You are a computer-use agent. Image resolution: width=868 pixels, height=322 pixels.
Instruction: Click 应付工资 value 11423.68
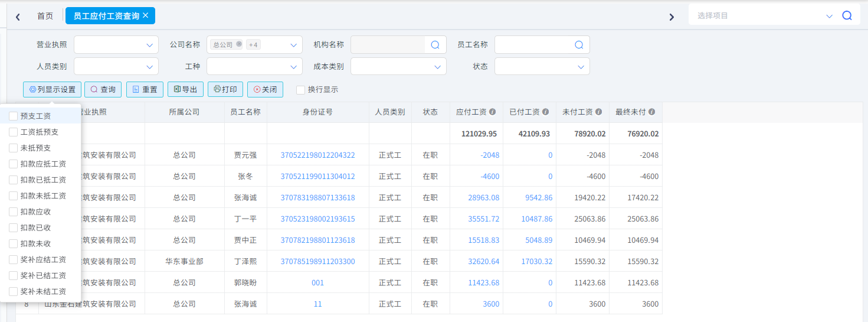[x=484, y=283]
